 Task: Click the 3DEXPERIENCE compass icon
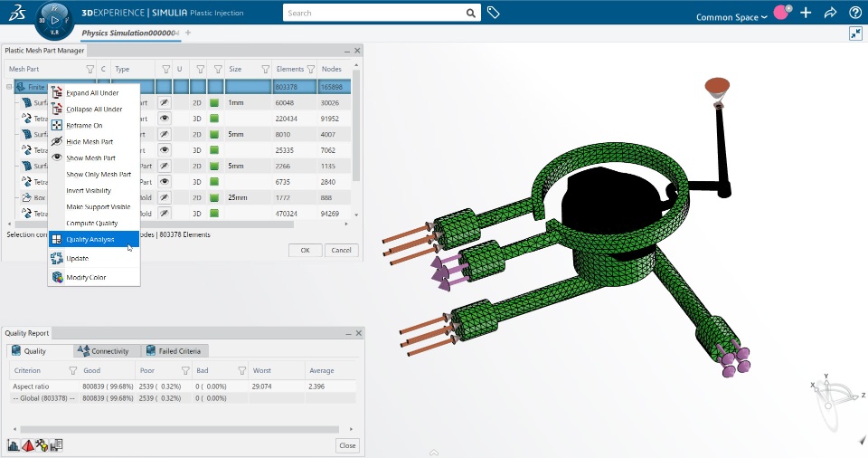[x=55, y=19]
